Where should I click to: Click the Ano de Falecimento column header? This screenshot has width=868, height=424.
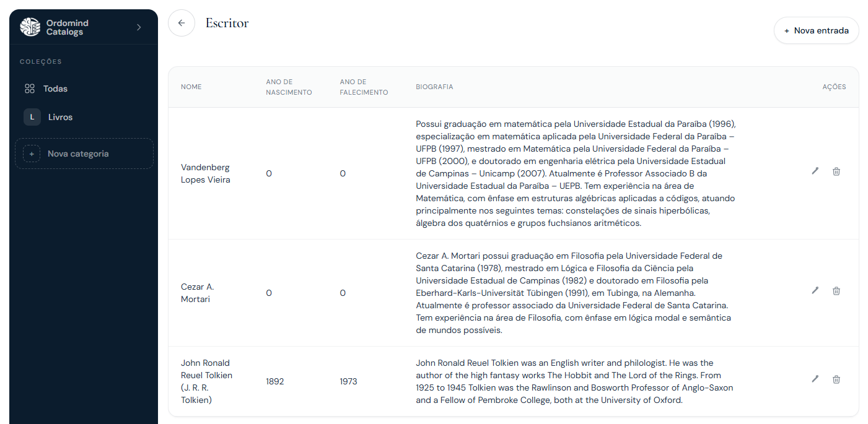tap(364, 87)
